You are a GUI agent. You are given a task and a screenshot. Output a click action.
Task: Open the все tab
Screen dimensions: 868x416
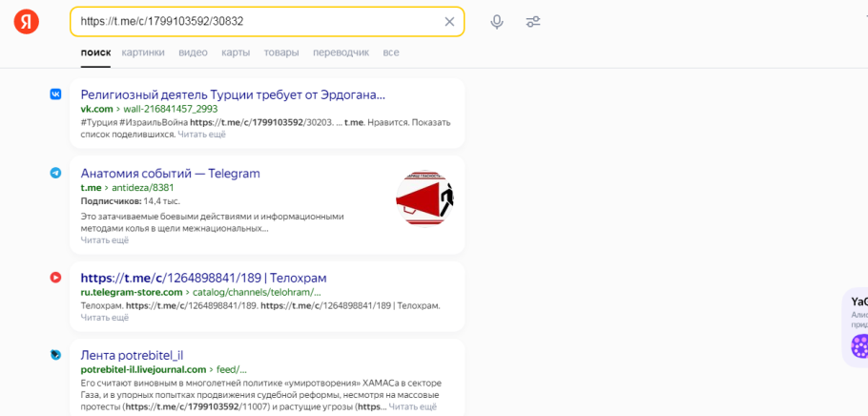[x=391, y=52]
